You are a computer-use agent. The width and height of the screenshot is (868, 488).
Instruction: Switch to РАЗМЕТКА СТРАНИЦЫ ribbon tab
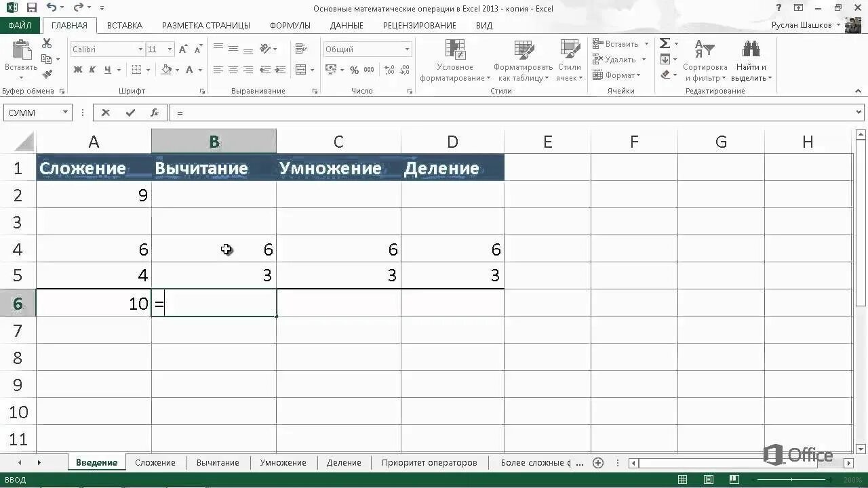(x=206, y=25)
